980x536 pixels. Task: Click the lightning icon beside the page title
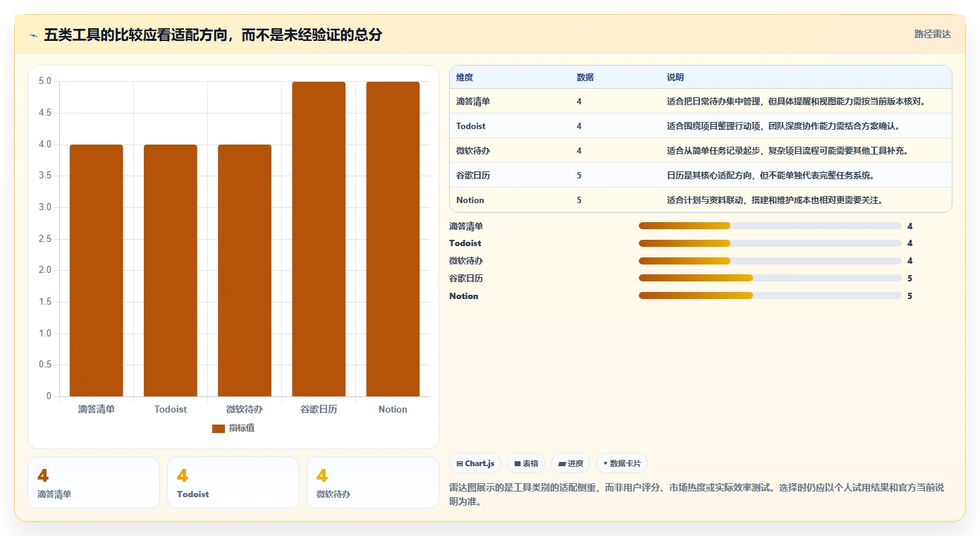tap(34, 35)
